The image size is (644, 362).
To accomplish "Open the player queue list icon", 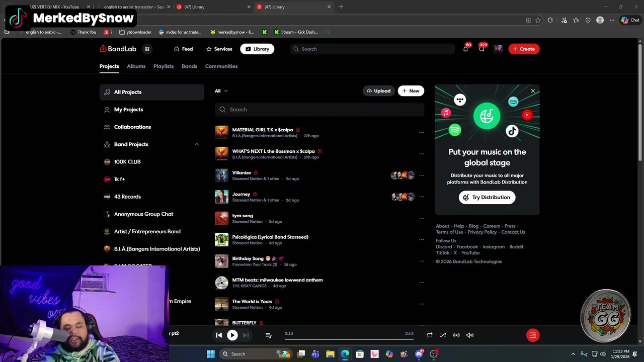I will click(268, 335).
